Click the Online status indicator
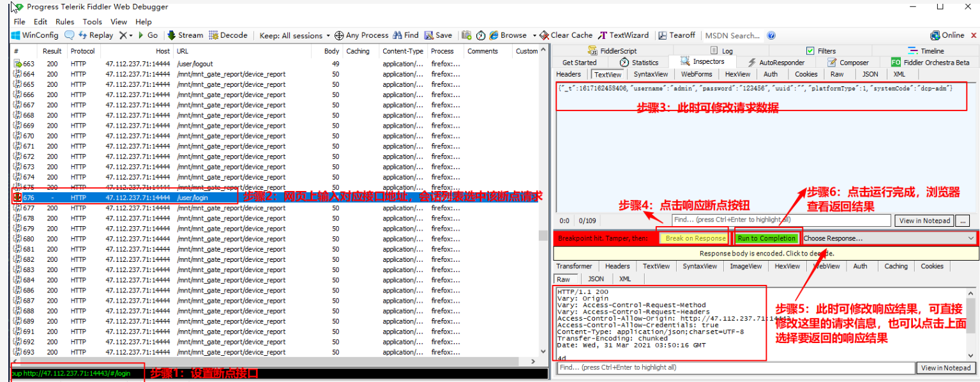The height and width of the screenshot is (382, 980). (947, 35)
